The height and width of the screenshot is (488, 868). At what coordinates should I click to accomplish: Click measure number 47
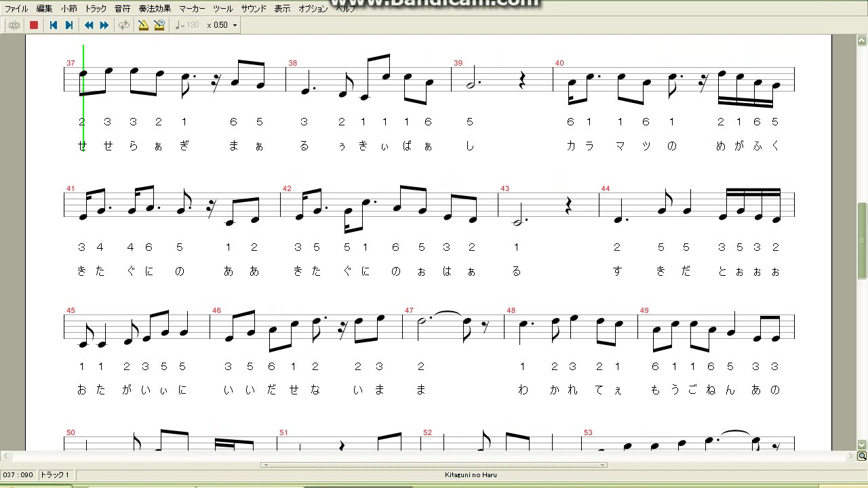pos(409,310)
